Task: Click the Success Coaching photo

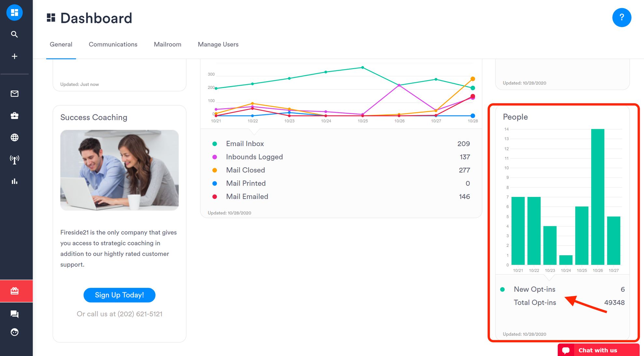Action: tap(119, 170)
